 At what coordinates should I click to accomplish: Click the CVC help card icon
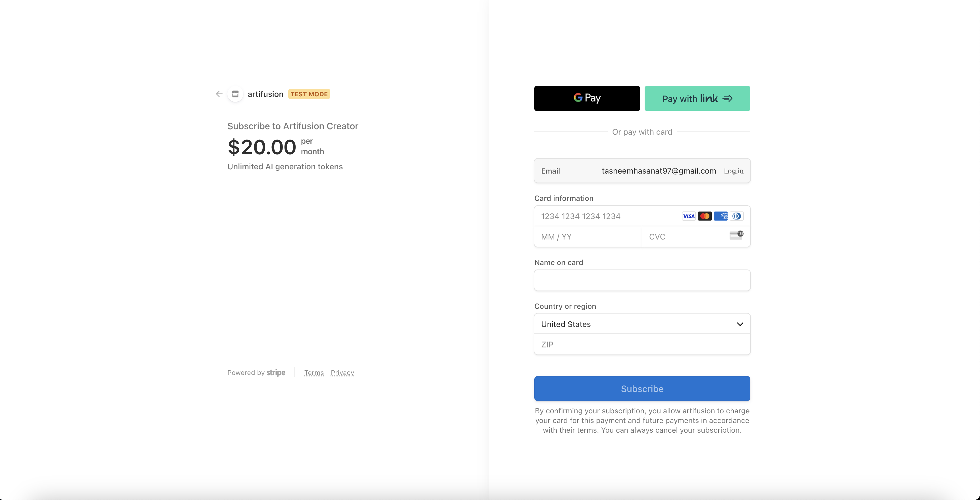(x=736, y=235)
